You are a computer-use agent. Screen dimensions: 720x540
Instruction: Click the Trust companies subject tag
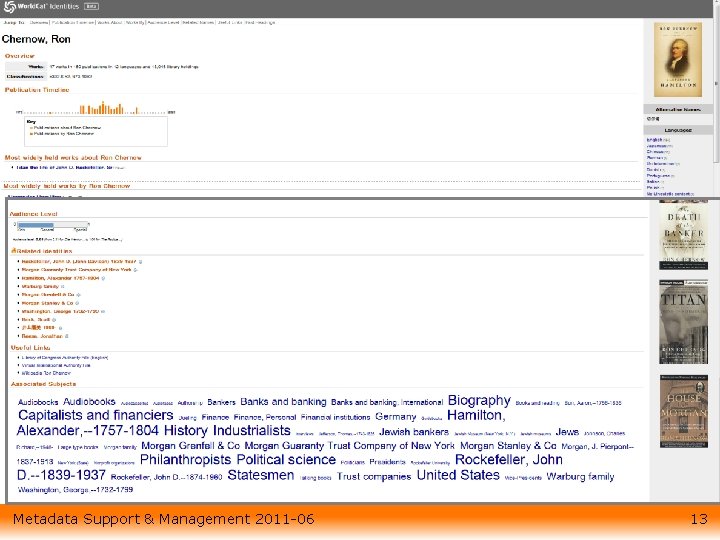point(374,477)
